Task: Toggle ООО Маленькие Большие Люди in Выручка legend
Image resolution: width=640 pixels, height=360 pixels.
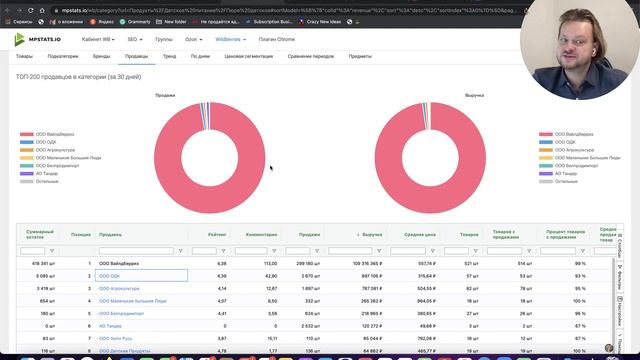Action: click(x=580, y=158)
